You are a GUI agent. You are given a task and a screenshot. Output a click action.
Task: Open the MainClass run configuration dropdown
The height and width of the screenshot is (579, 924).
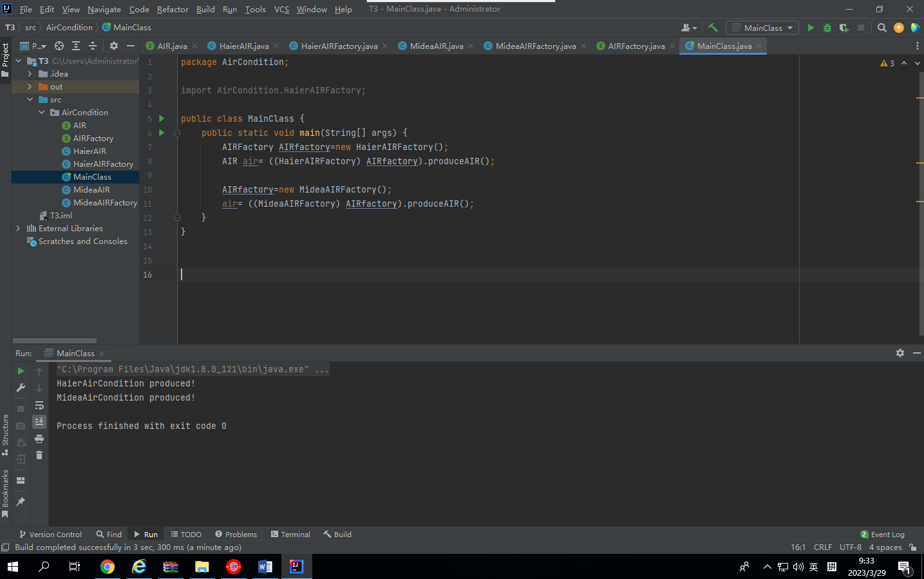(762, 28)
